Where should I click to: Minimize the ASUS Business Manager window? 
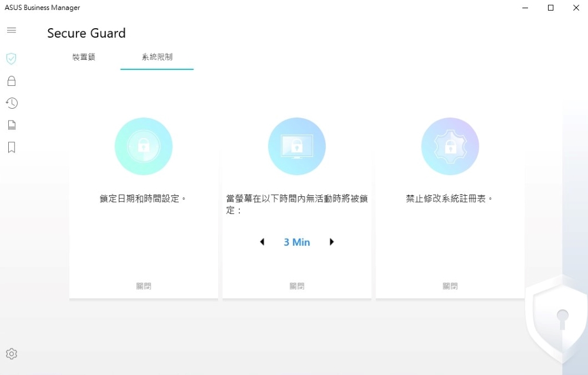(525, 8)
